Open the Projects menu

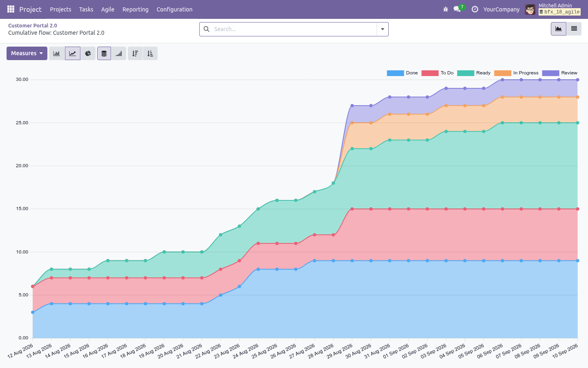[x=60, y=9]
